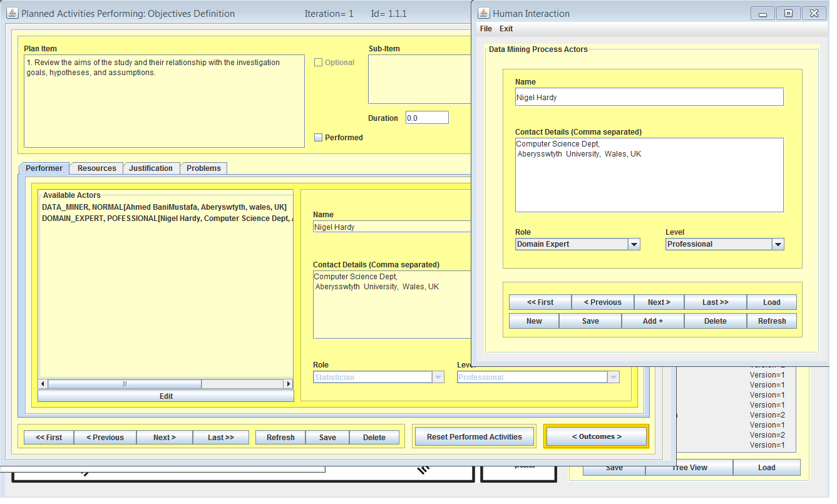Image resolution: width=837 pixels, height=504 pixels.
Task: Select the Problems tab
Action: (203, 168)
